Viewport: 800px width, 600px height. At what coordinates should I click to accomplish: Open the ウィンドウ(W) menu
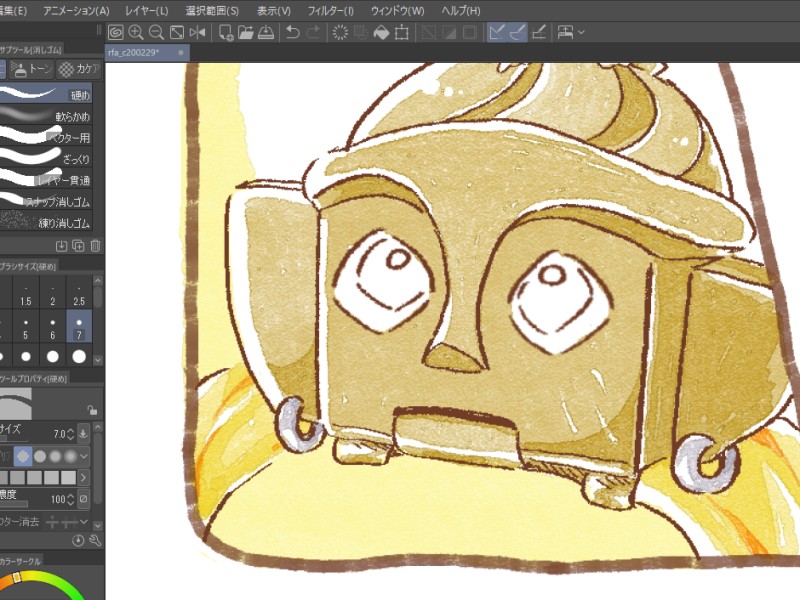397,10
